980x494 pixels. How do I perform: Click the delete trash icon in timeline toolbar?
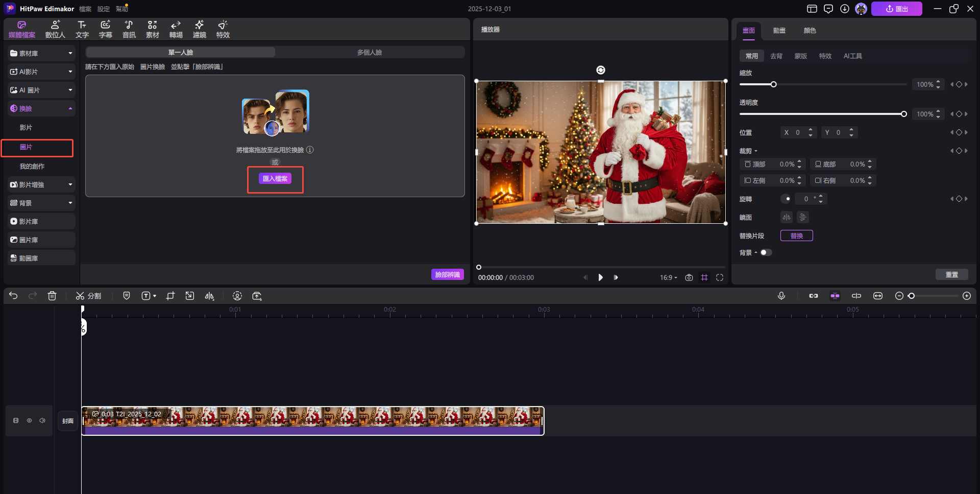pyautogui.click(x=52, y=296)
